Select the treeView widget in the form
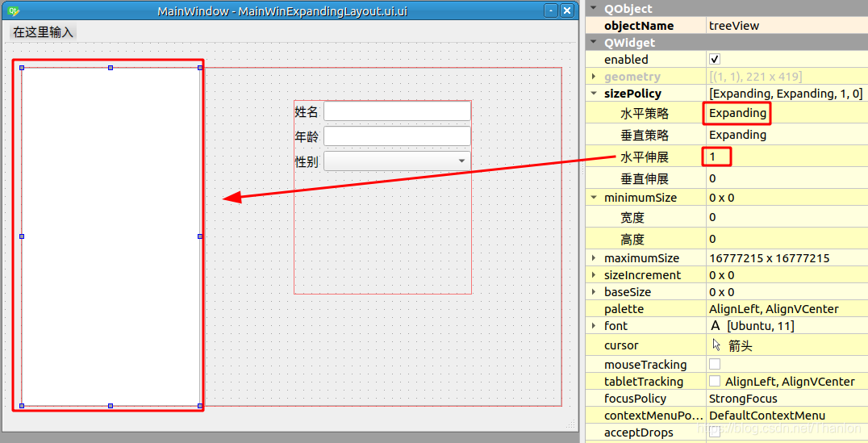 [111, 236]
